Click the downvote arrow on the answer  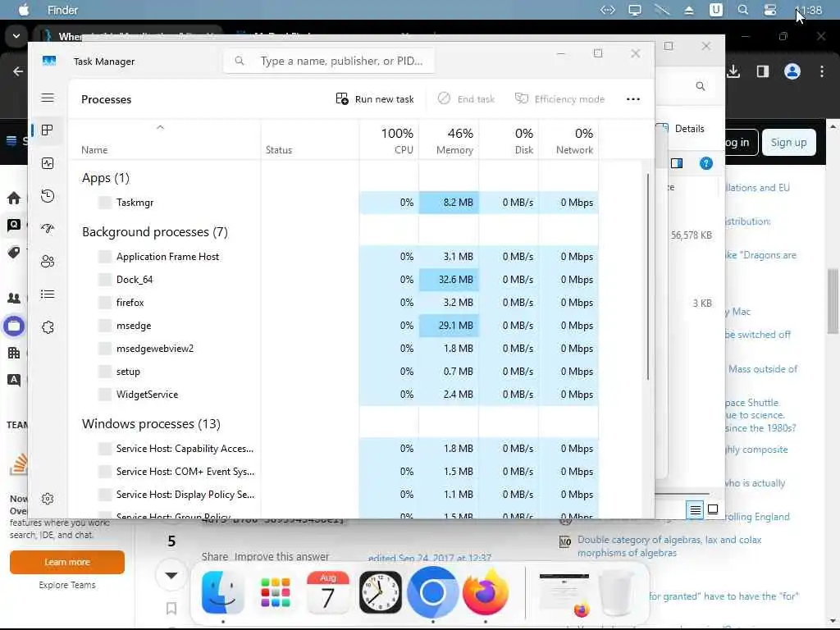point(171,575)
